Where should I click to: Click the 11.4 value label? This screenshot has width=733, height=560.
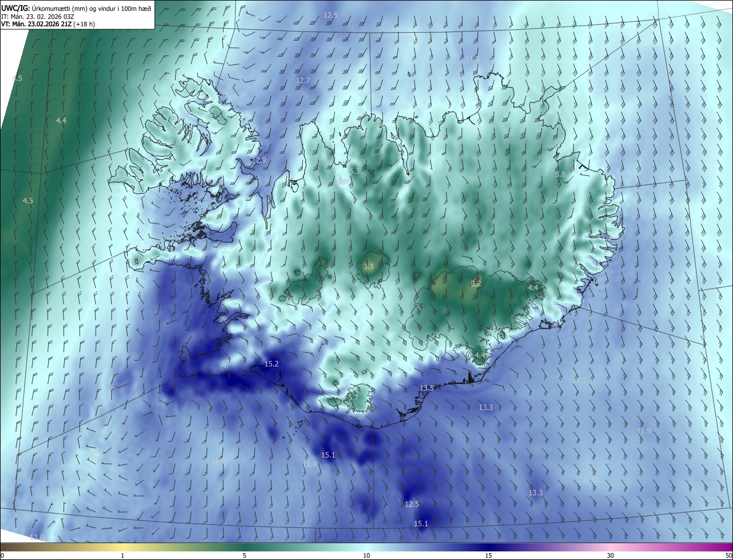point(310,464)
